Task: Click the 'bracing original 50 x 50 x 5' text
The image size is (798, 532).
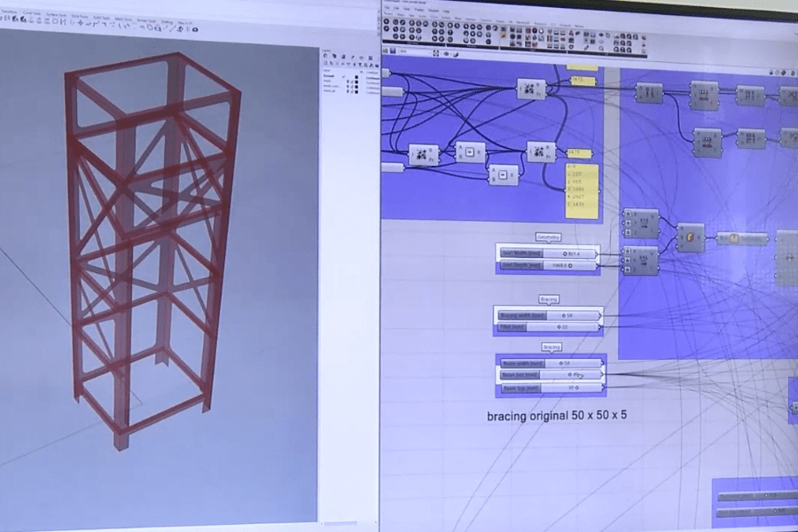Action: (x=557, y=415)
